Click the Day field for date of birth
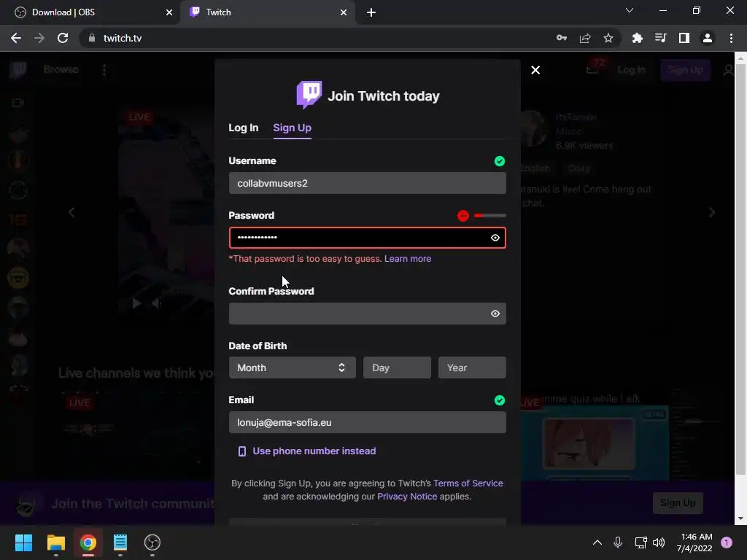Image resolution: width=747 pixels, height=560 pixels. 397,367
